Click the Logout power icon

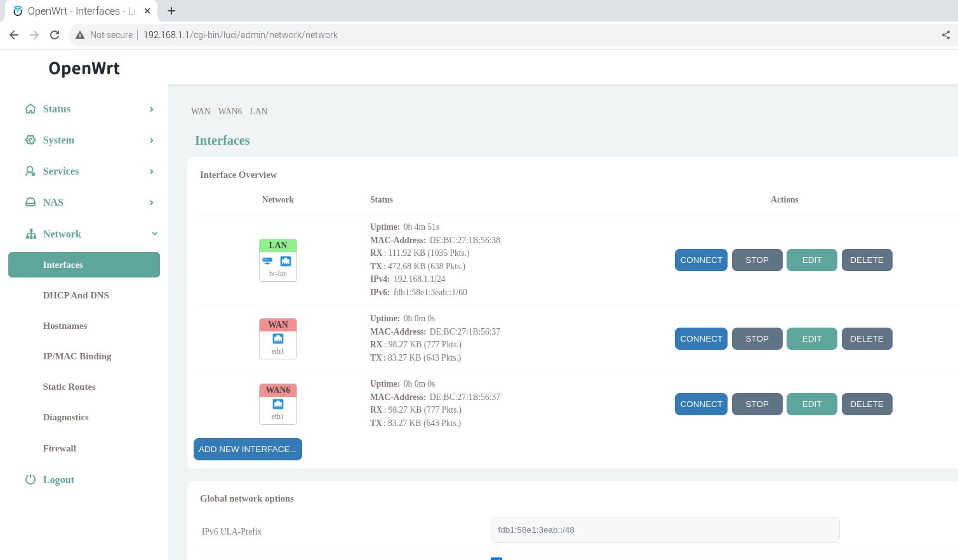coord(30,479)
